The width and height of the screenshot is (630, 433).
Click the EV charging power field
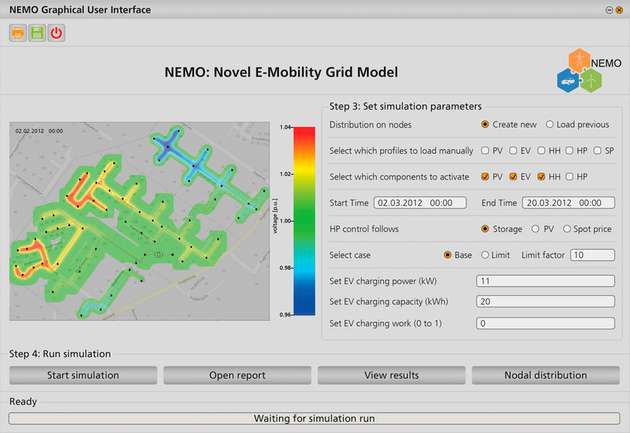[x=546, y=281]
